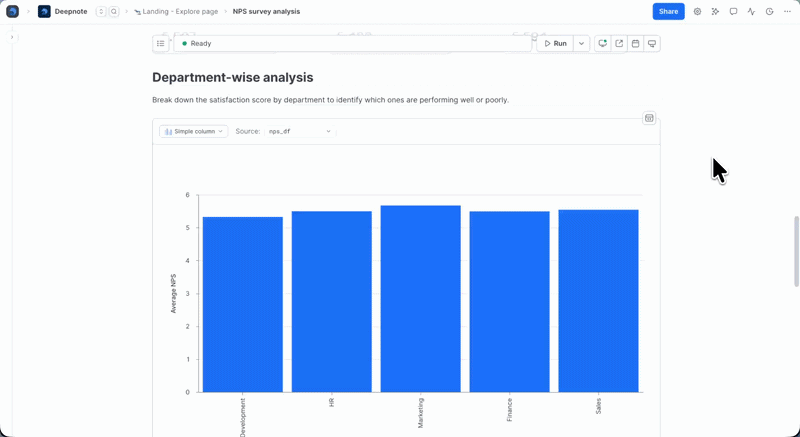Click the vertical page scrollbar thumb
The width and height of the screenshot is (800, 437).
[x=796, y=251]
